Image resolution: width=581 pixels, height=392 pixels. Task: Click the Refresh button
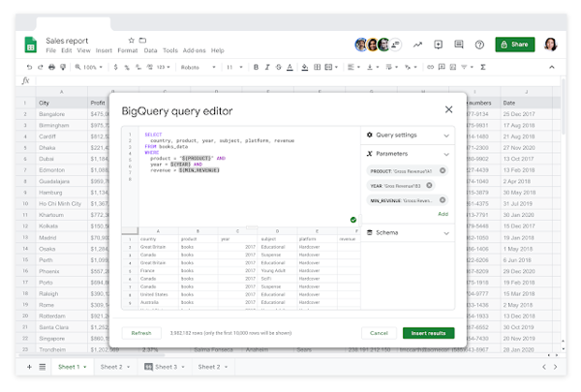click(141, 333)
